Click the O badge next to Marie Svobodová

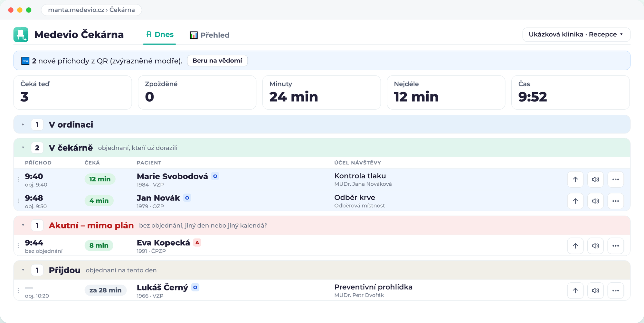pyautogui.click(x=215, y=176)
